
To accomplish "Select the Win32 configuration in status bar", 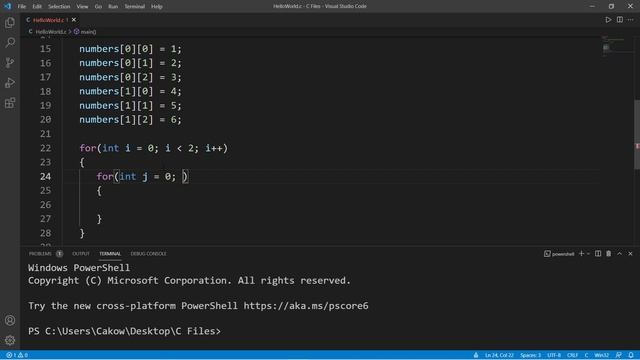I will [602, 355].
